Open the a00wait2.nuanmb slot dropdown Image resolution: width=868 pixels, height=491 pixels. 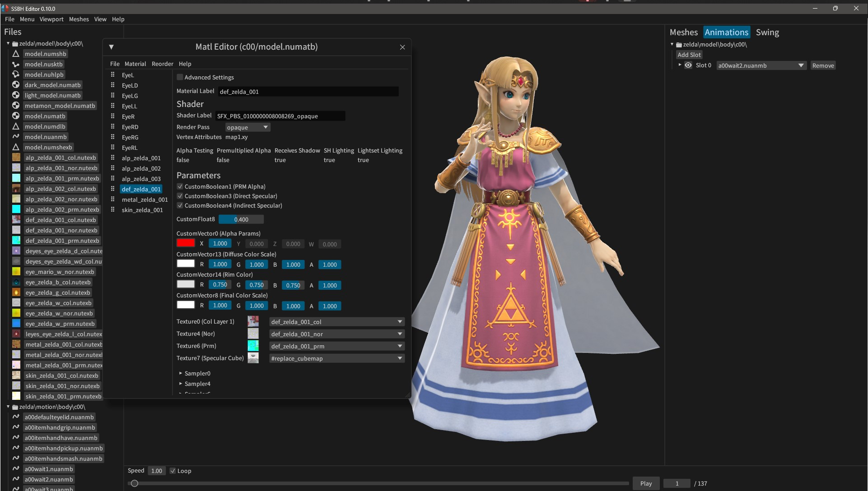pos(761,65)
